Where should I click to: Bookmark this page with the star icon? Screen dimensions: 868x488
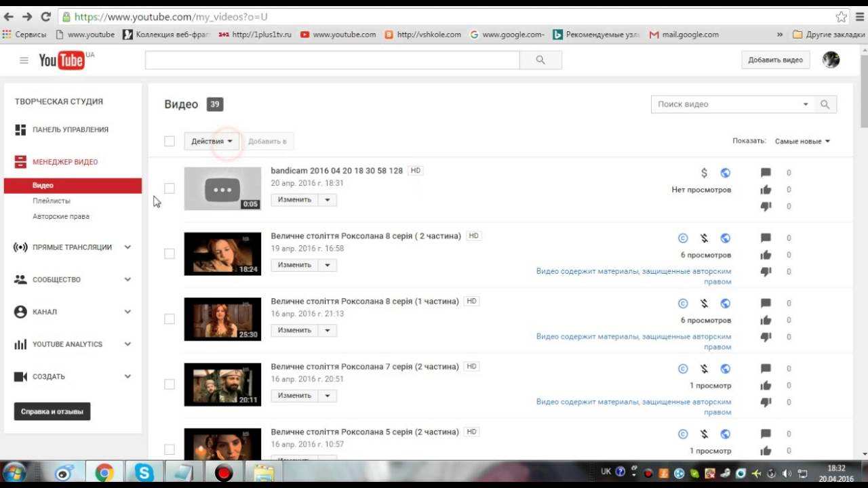coord(842,16)
